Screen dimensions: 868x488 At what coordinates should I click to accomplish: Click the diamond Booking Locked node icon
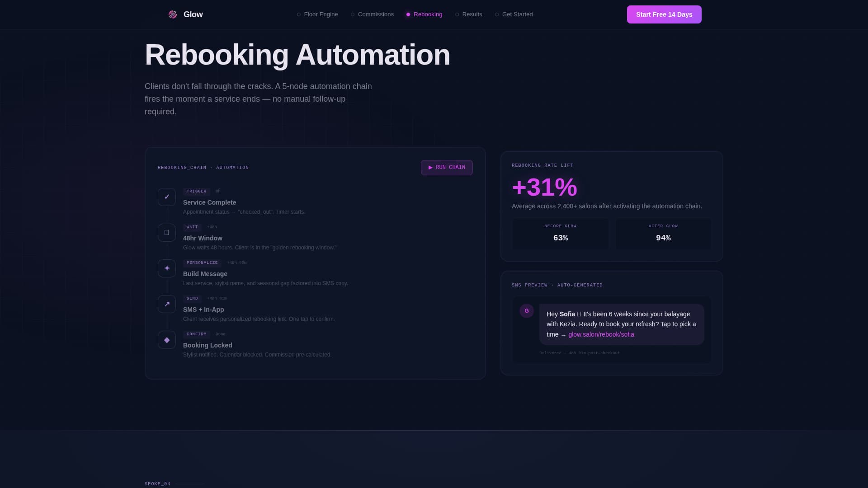tap(167, 340)
